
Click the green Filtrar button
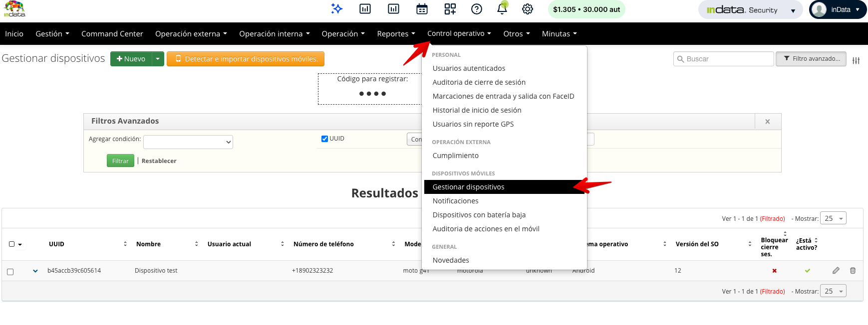(x=120, y=161)
